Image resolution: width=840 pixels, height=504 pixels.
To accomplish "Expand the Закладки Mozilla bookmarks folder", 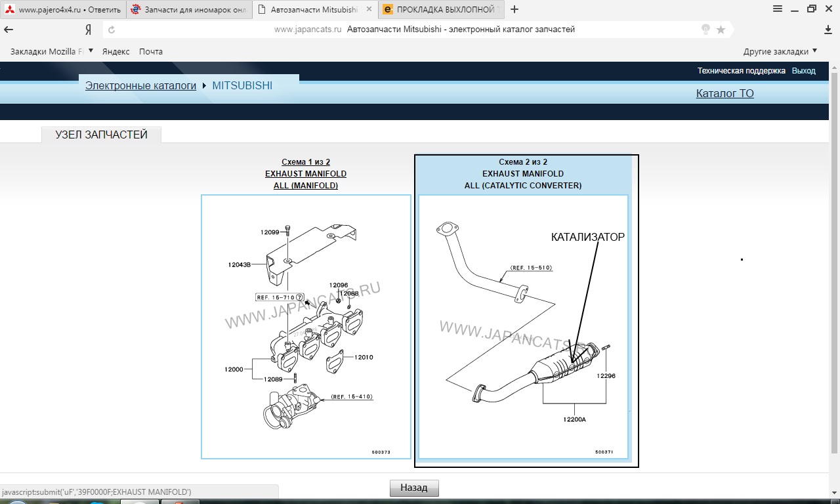I will pos(51,51).
